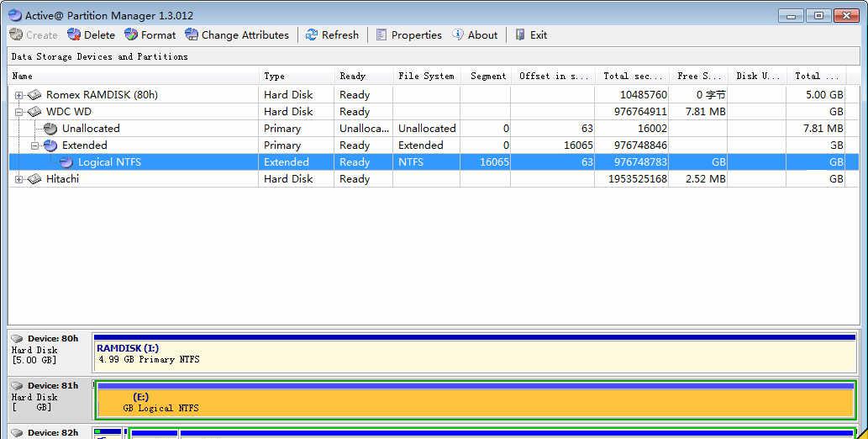Select the (E:) Logical NTFS partition bar
The image size is (868, 439).
(476, 400)
